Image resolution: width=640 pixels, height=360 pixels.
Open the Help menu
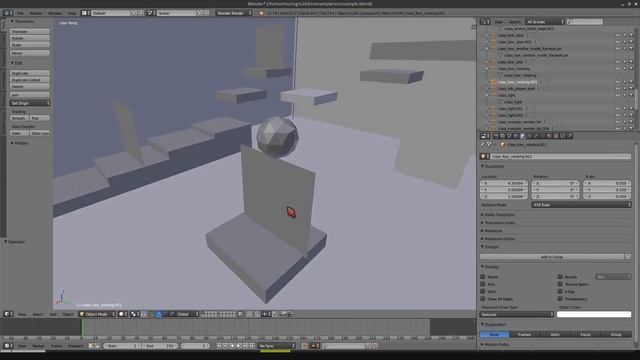(x=72, y=13)
